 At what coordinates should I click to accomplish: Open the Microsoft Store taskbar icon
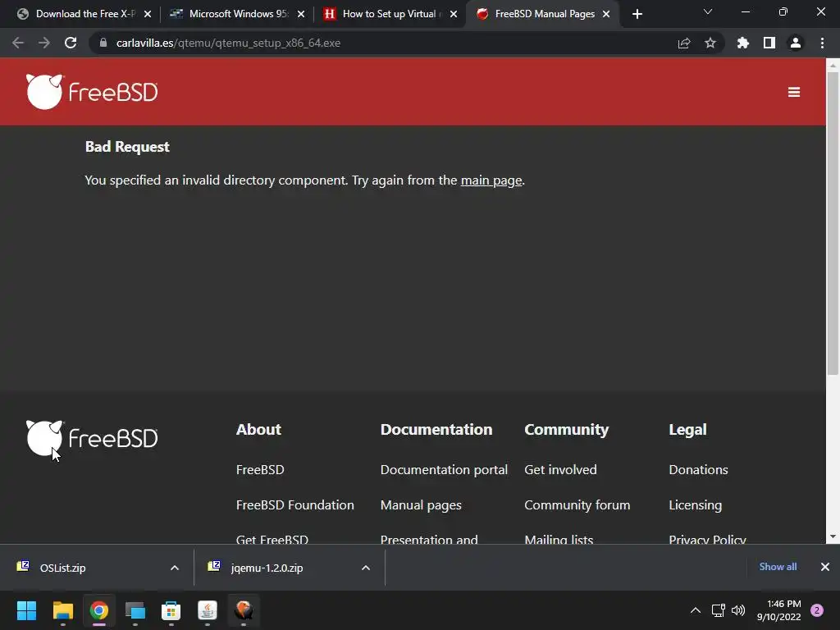point(171,610)
